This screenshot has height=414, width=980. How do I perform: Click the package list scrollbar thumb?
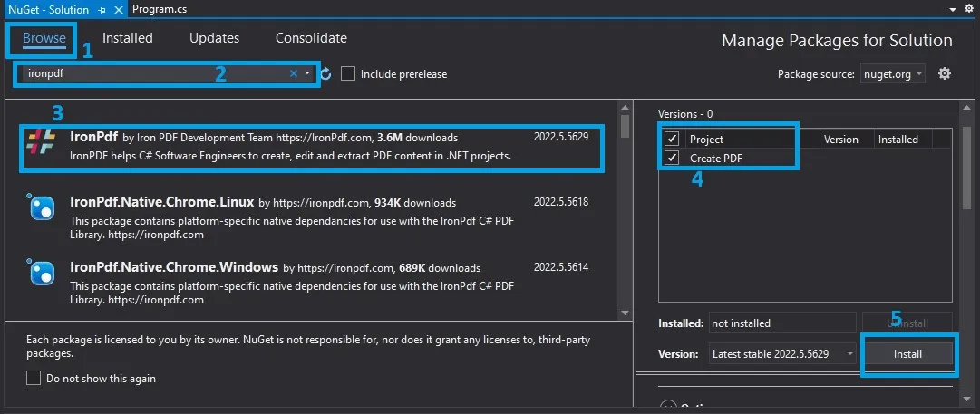624,126
